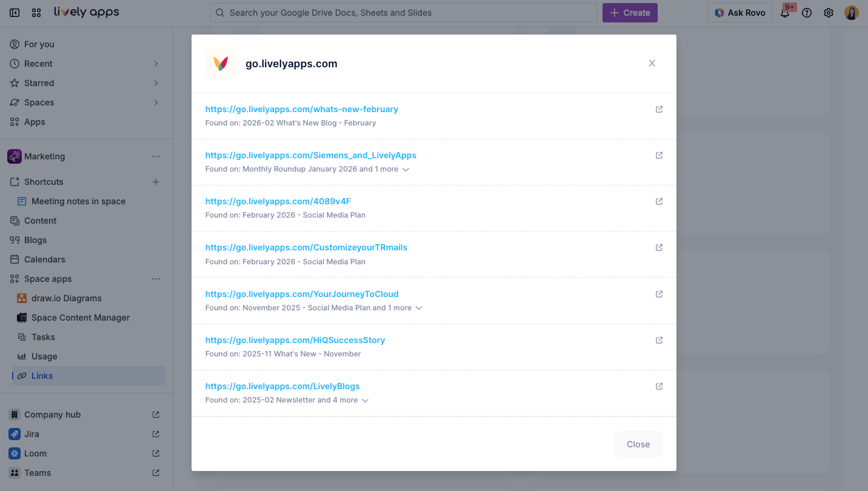Open external link icon for whats-new-february
The height and width of the screenshot is (491, 868).
[659, 109]
